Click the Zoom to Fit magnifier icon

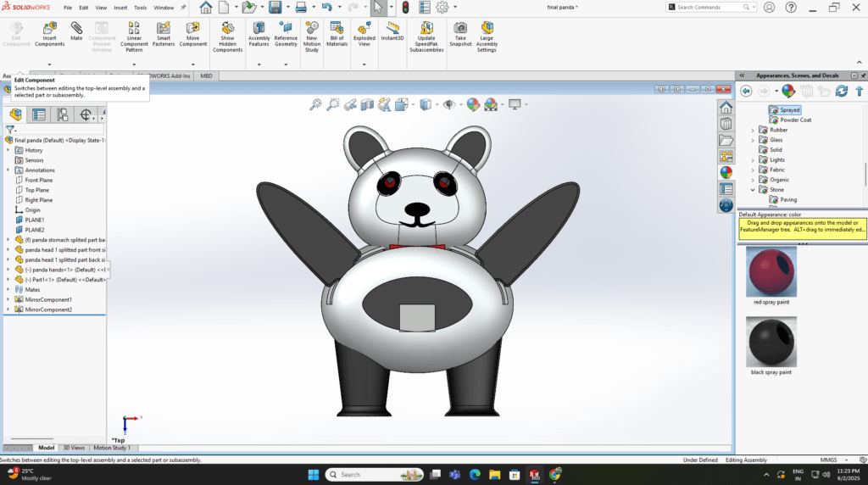pyautogui.click(x=315, y=104)
